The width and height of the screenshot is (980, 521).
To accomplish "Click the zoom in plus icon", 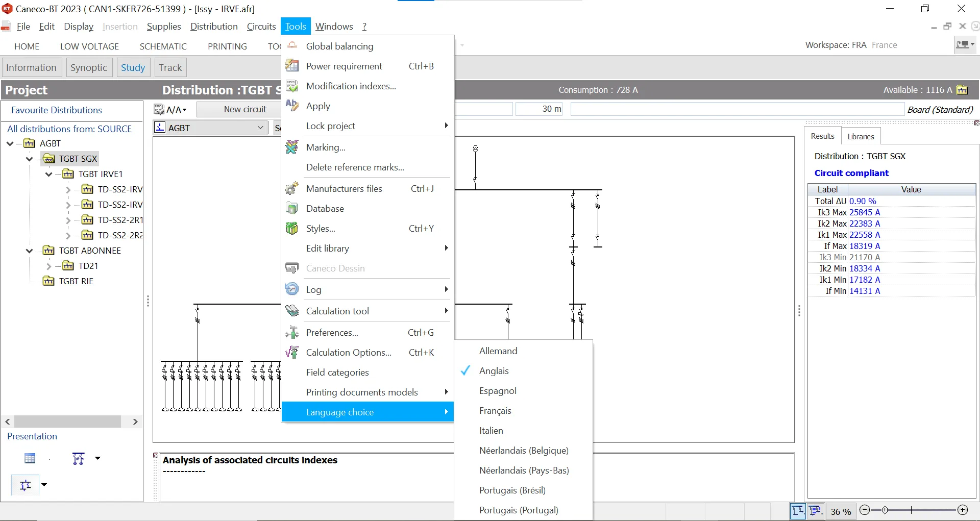I will tap(963, 510).
